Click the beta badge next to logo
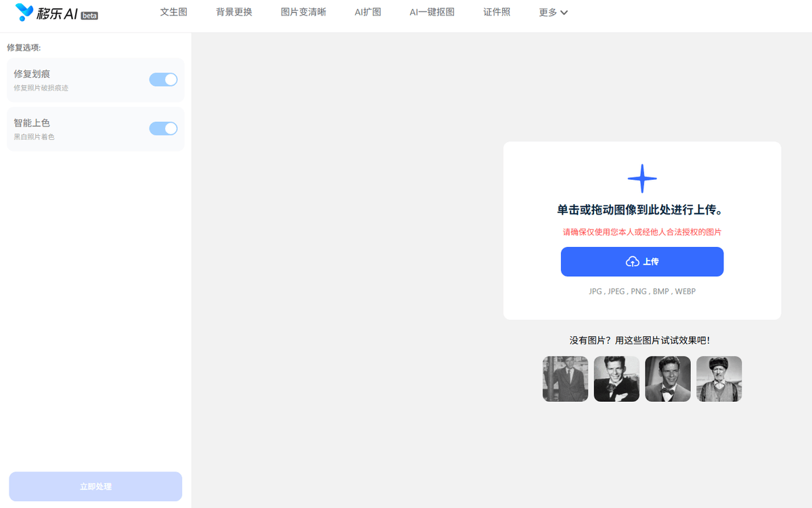The height and width of the screenshot is (508, 812). [x=89, y=16]
